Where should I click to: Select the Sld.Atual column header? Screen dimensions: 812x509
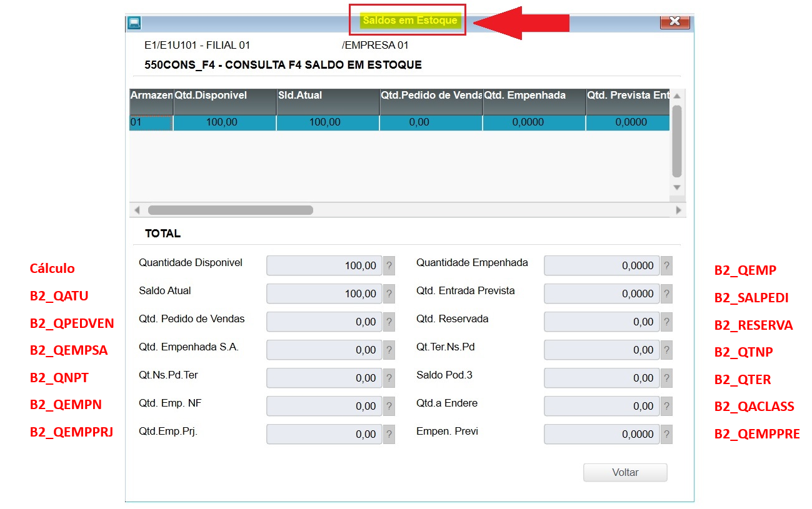click(x=328, y=102)
